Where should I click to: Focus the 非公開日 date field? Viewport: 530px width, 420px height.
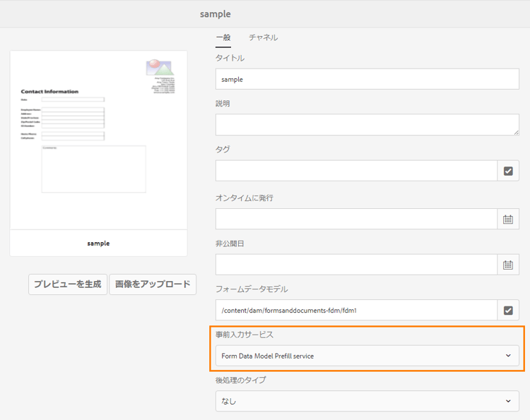pos(356,265)
